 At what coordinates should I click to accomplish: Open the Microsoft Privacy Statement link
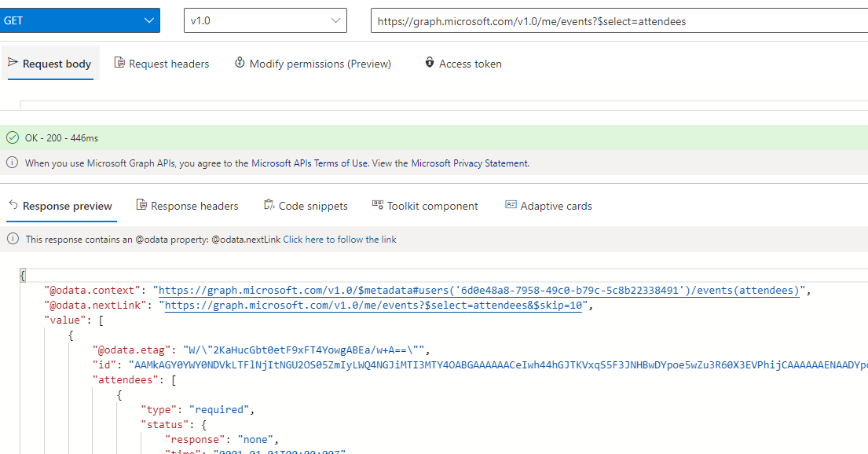tap(470, 163)
